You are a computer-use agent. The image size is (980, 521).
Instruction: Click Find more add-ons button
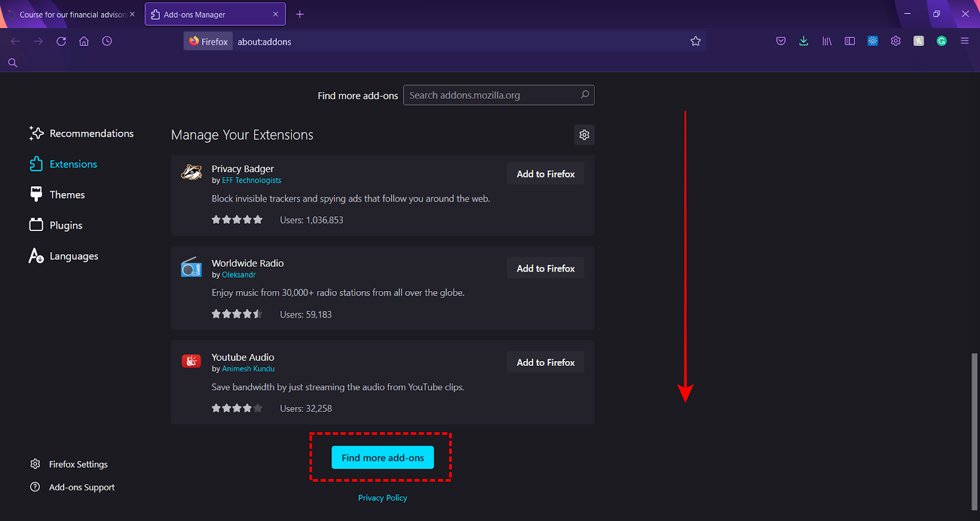pyautogui.click(x=383, y=457)
